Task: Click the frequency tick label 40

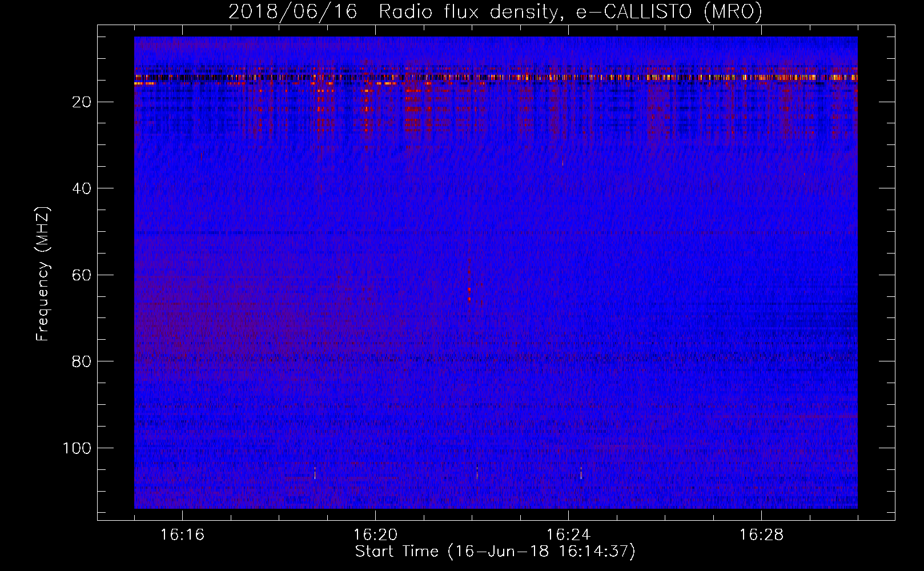Action: [x=82, y=188]
